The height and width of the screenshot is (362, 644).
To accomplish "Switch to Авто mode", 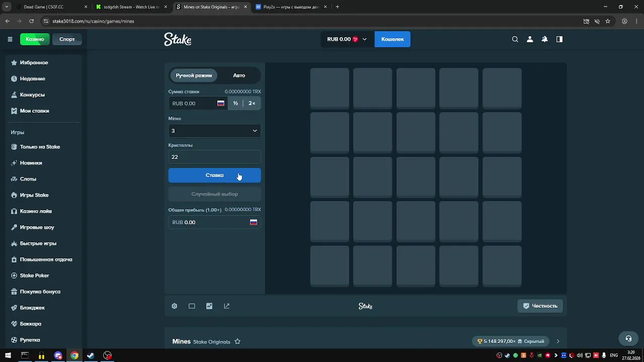I will (x=239, y=75).
